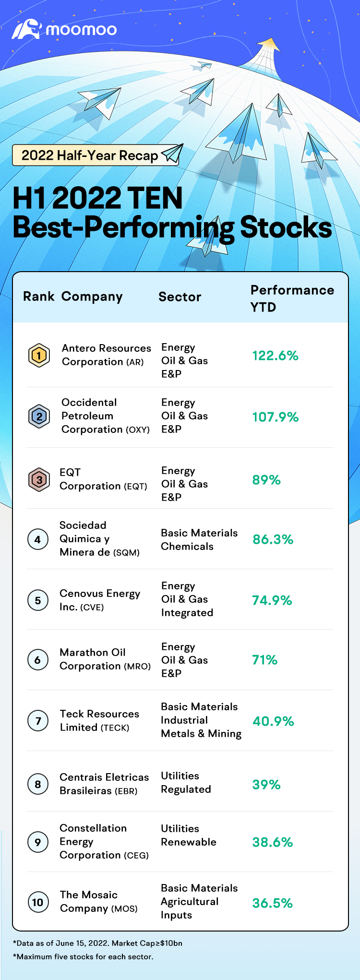Click the Company column header

[92, 297]
